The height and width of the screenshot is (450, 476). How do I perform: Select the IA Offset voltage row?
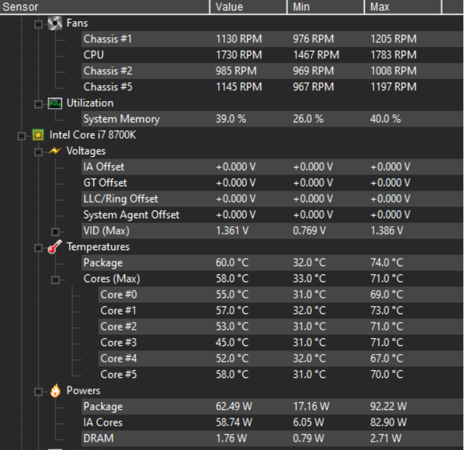click(272, 167)
